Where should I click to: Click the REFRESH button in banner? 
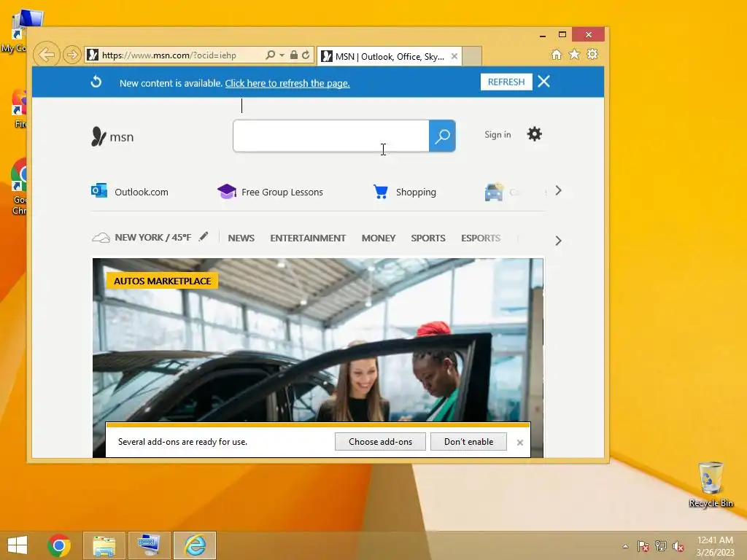506,82
